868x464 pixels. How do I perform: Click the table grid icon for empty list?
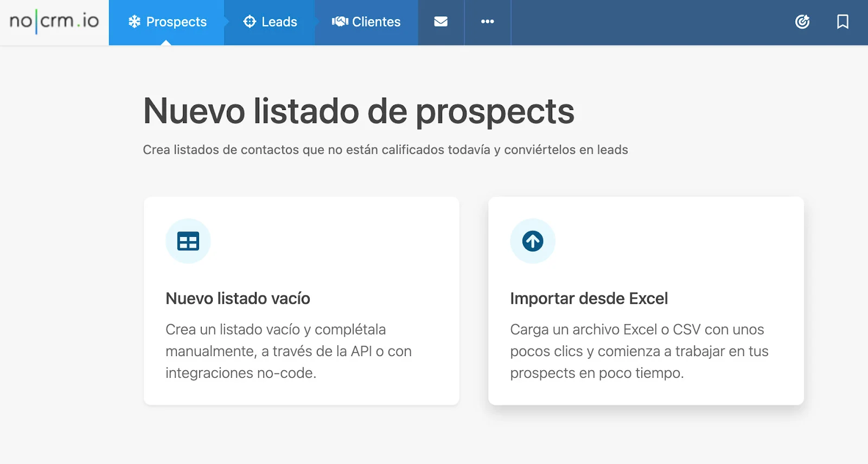click(188, 241)
